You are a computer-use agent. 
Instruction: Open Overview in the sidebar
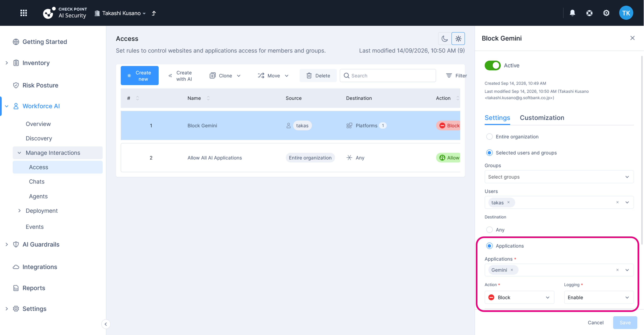pyautogui.click(x=38, y=124)
